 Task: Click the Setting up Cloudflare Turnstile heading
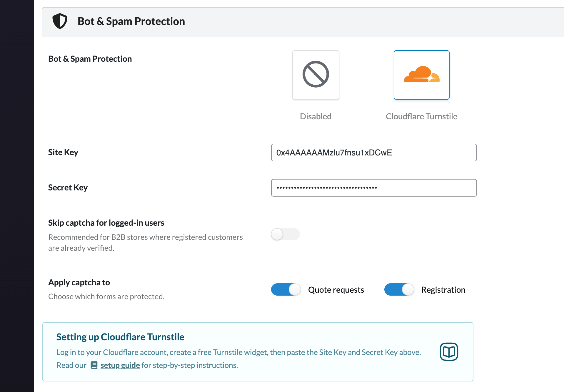click(120, 337)
